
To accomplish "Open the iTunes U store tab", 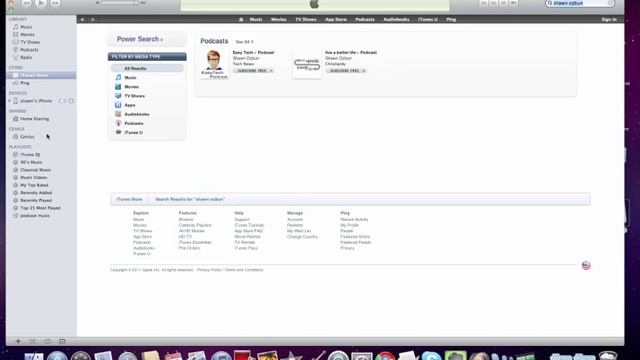I will pos(428,19).
